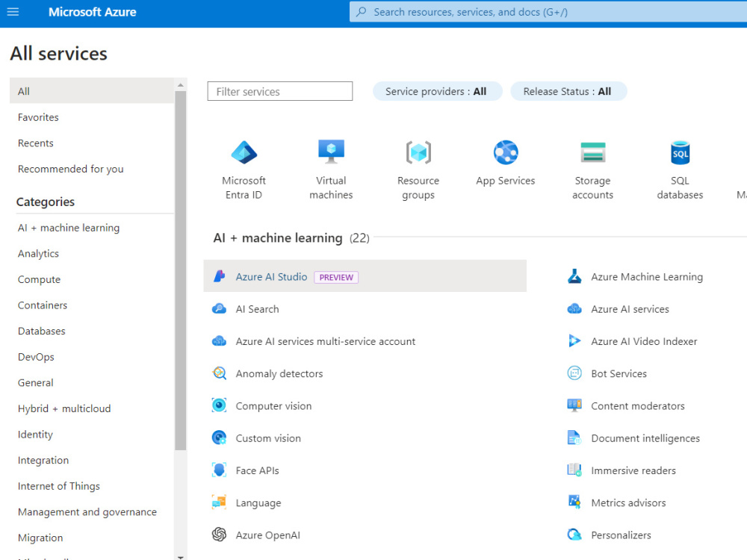Open the portal hamburger menu
Viewport: 747px width, 560px height.
13,12
